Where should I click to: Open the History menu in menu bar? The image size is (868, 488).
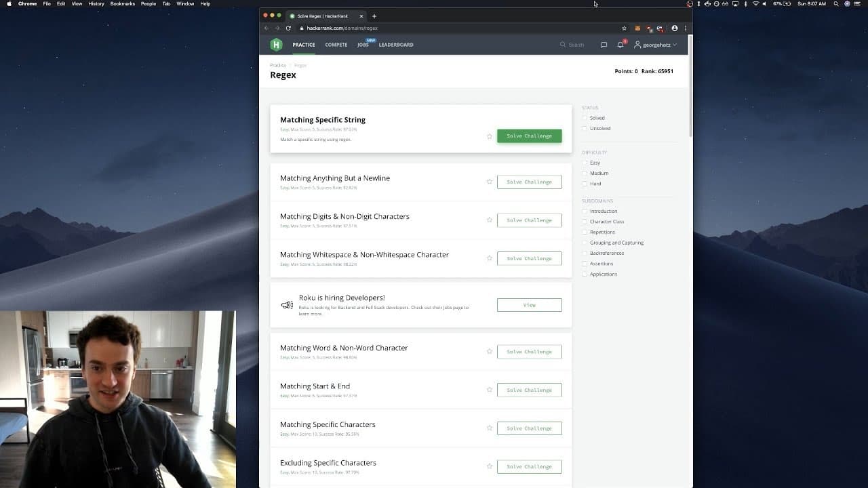point(96,4)
